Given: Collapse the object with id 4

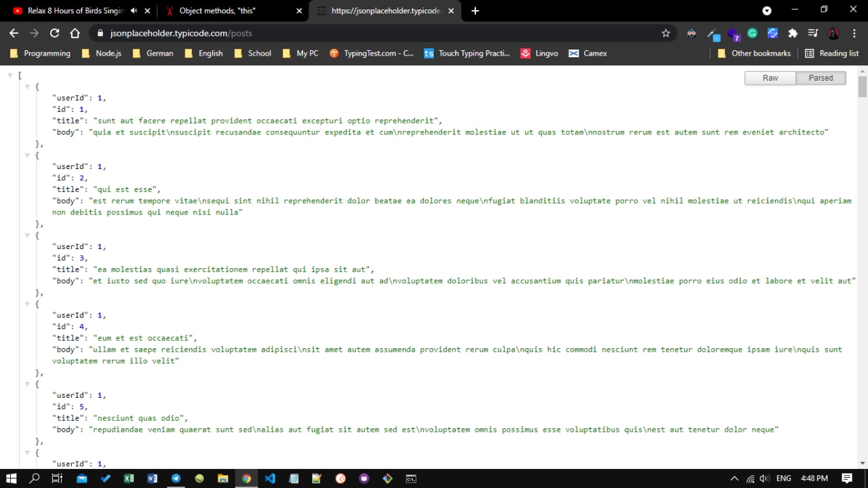Looking at the screenshot, I should point(27,304).
